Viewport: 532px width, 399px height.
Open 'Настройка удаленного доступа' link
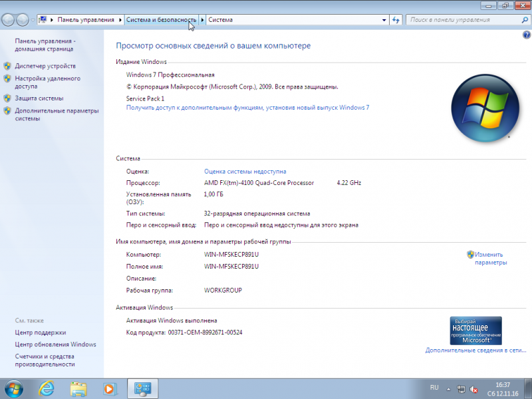pyautogui.click(x=47, y=82)
